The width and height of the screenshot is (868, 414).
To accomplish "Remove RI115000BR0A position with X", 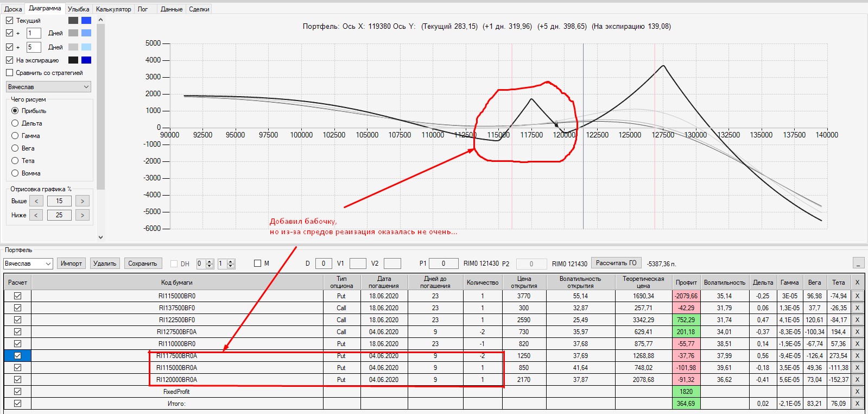I will pos(857,368).
